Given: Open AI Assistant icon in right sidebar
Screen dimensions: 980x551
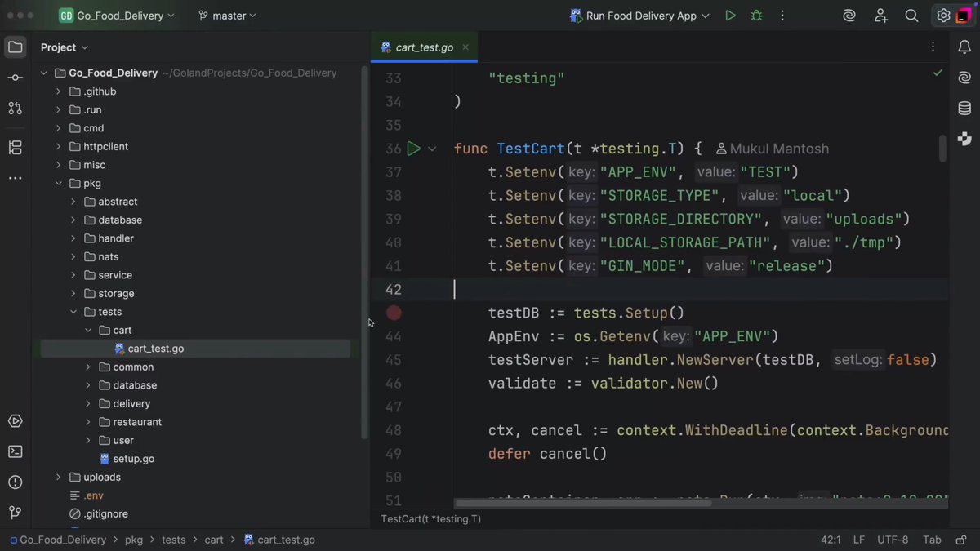Looking at the screenshot, I should pyautogui.click(x=964, y=78).
